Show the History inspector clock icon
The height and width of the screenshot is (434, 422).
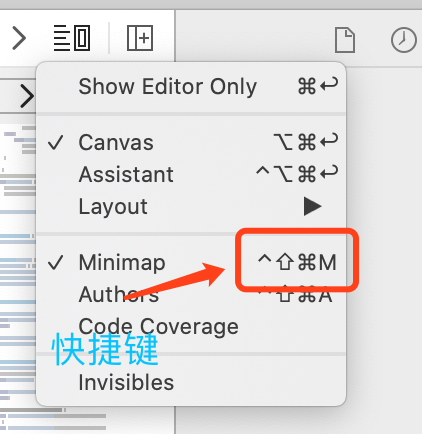point(404,40)
